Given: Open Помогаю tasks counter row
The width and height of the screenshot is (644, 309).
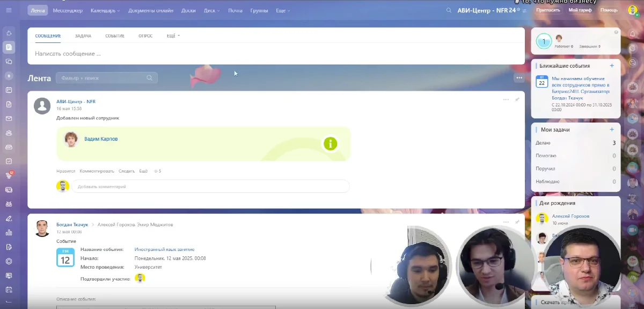Looking at the screenshot, I should (575, 156).
